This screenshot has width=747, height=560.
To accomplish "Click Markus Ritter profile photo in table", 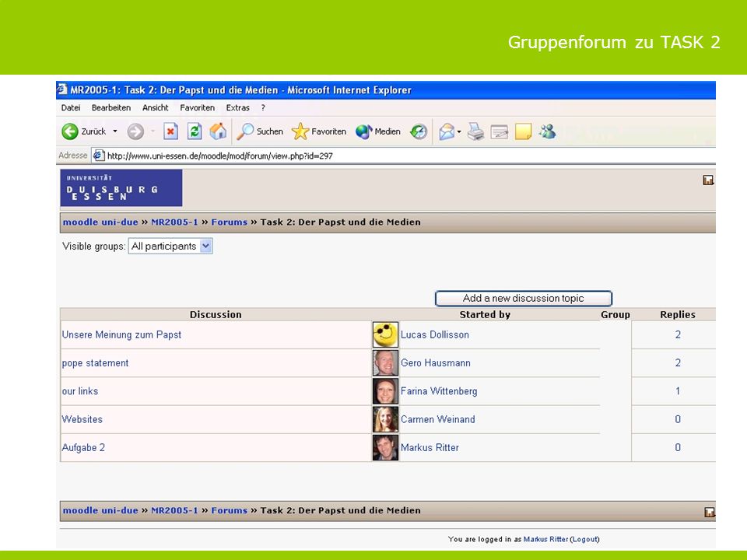I will coord(385,447).
